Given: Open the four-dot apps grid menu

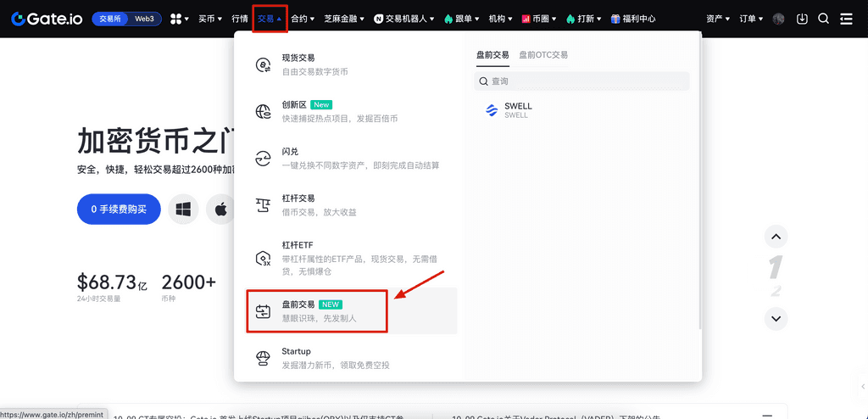Looking at the screenshot, I should 179,19.
